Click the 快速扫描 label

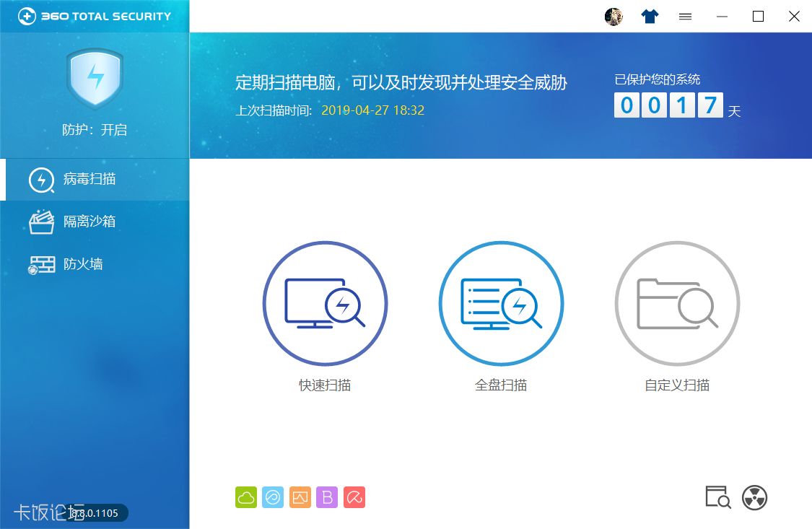coord(326,385)
